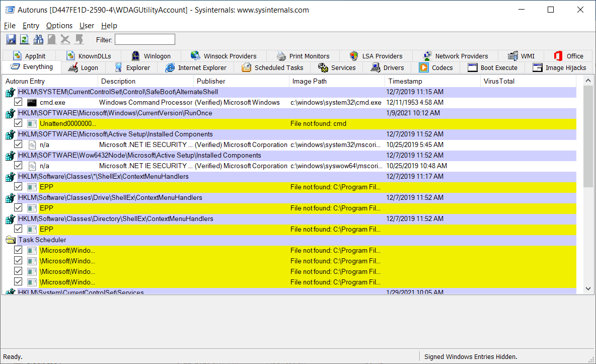The image size is (596, 364).
Task: Sort by the Timestamp column header
Action: tap(432, 81)
